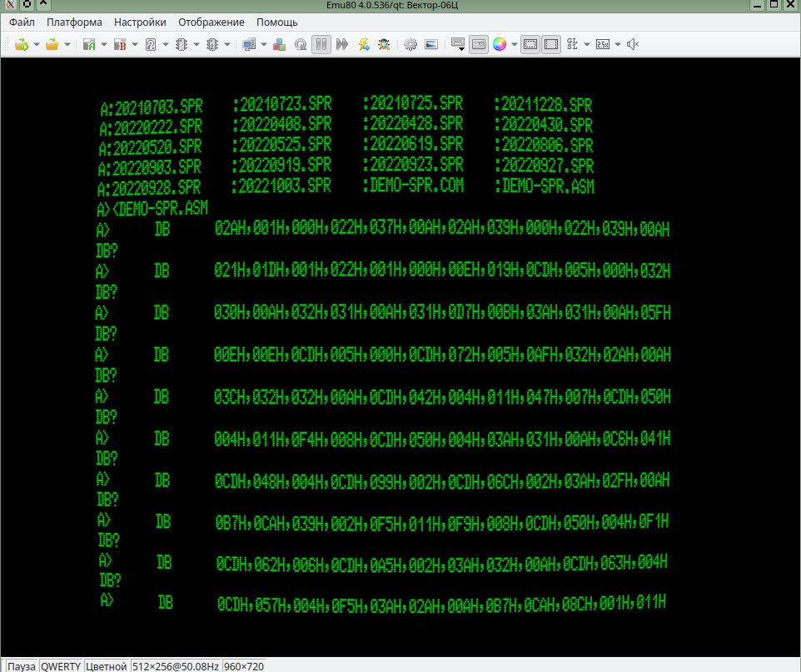Click the reset (circular arrow) icon

pyautogui.click(x=301, y=44)
